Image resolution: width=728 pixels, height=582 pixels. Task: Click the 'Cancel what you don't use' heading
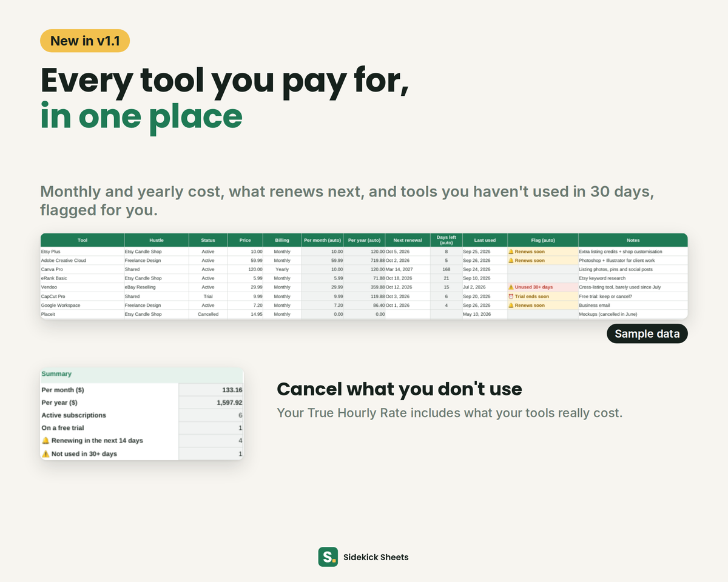point(399,389)
